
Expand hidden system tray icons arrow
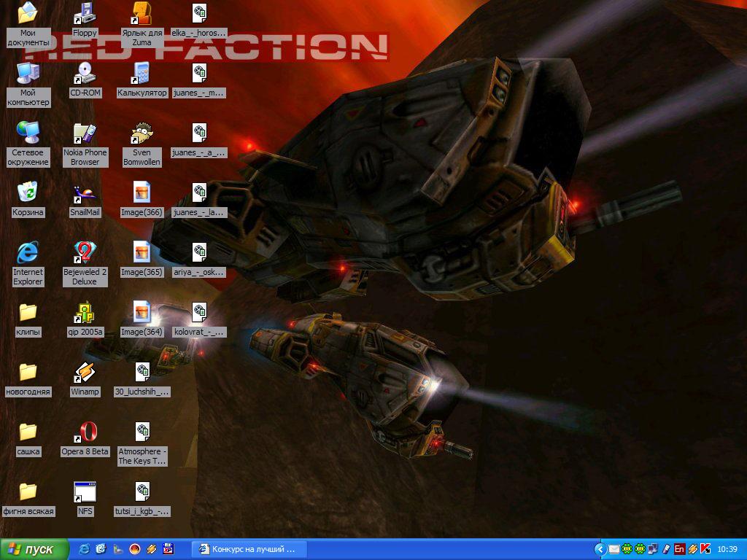[x=600, y=549]
